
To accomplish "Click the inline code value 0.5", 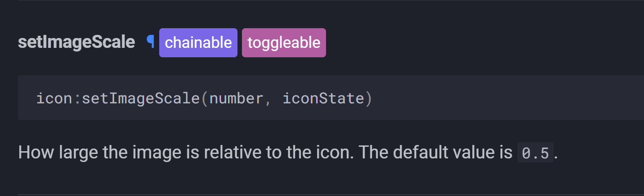I will pos(535,153).
